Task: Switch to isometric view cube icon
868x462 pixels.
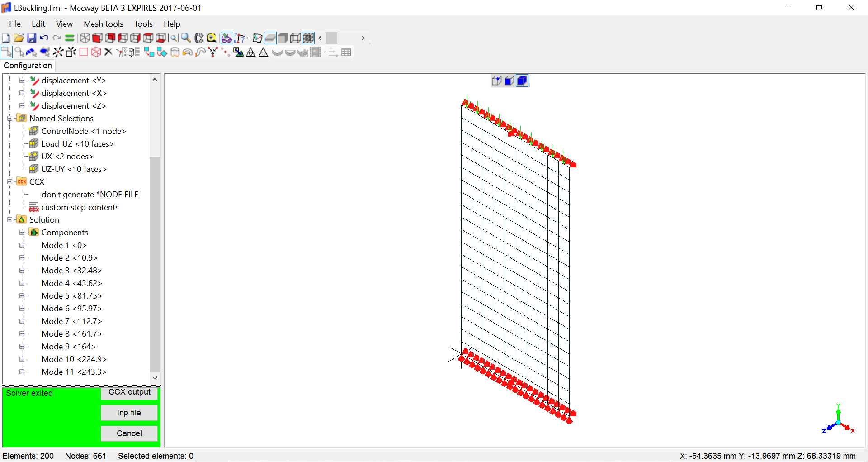Action: click(x=85, y=38)
